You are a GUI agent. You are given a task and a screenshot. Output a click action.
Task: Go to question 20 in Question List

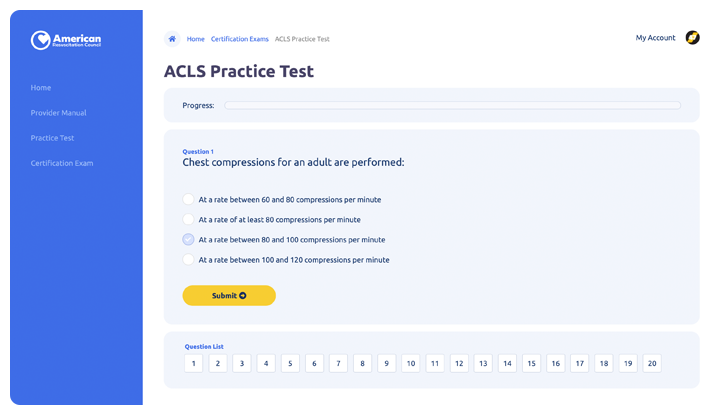[x=652, y=364]
